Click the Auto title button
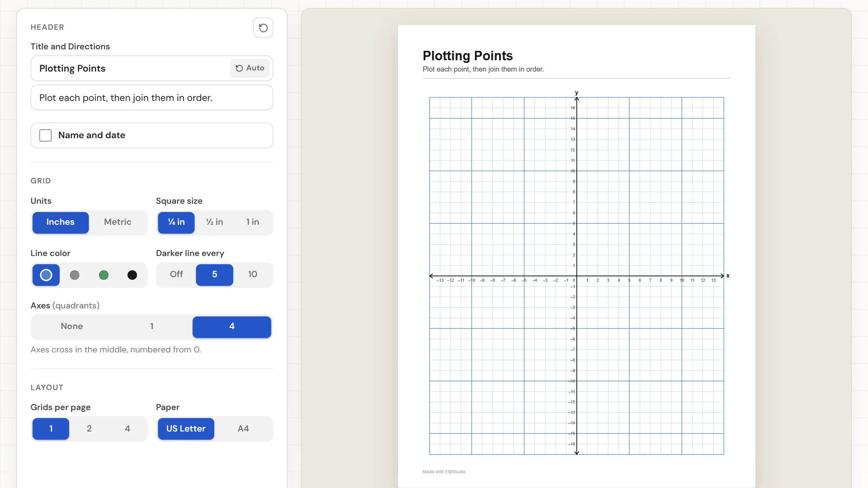This screenshot has height=488, width=868. pyautogui.click(x=250, y=68)
